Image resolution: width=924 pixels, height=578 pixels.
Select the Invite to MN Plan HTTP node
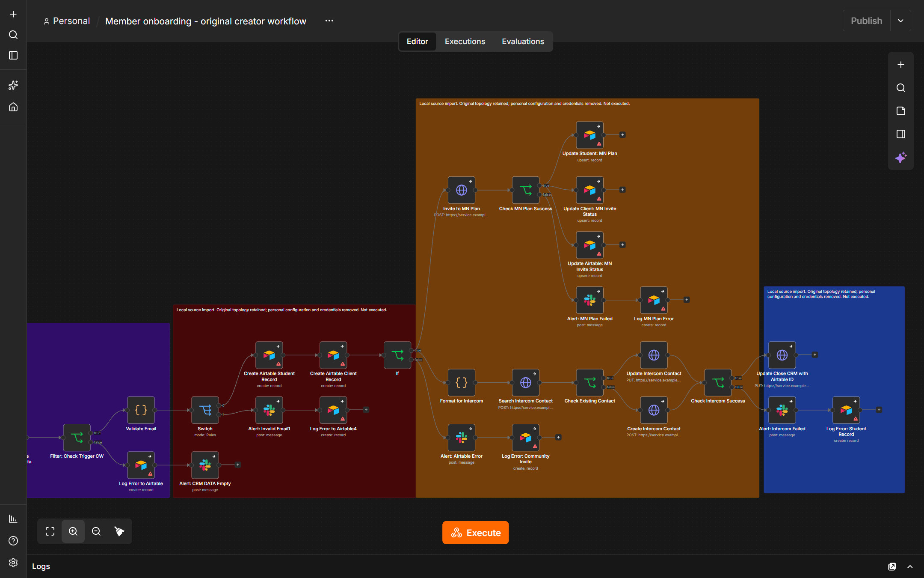click(461, 190)
